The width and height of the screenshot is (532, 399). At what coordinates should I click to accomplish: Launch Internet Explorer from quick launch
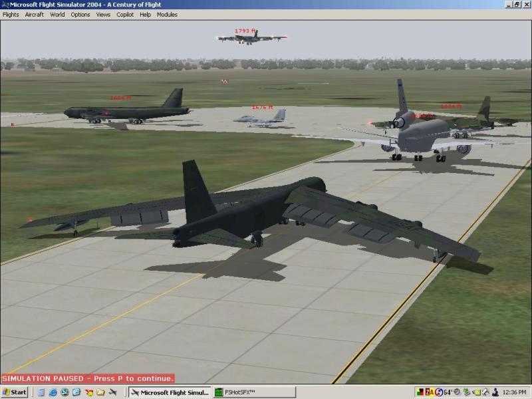pyautogui.click(x=53, y=392)
